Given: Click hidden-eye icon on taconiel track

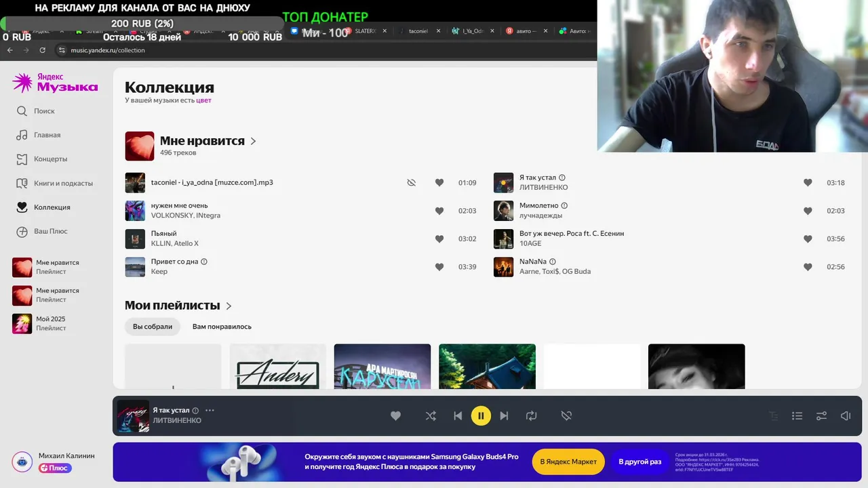Looking at the screenshot, I should pos(411,183).
